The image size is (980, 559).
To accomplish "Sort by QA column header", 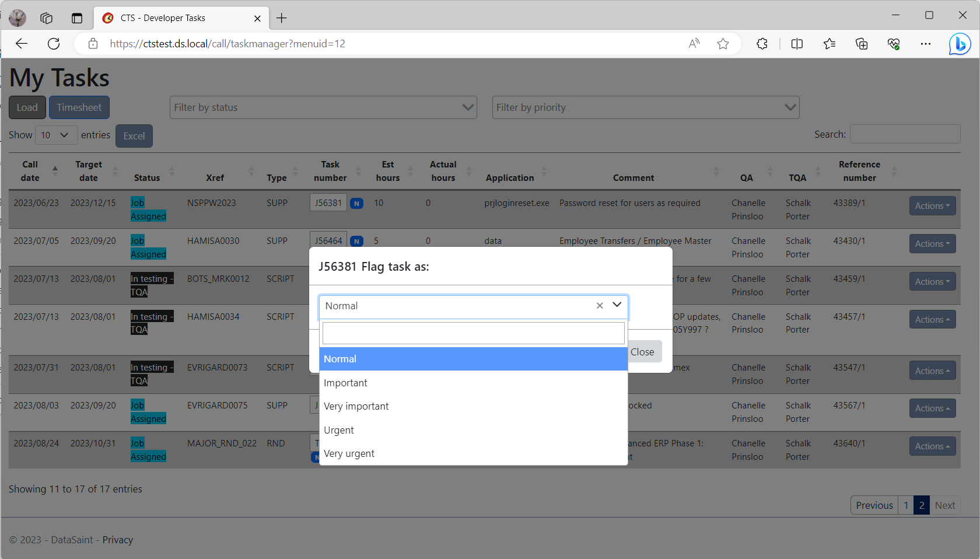I will point(747,177).
